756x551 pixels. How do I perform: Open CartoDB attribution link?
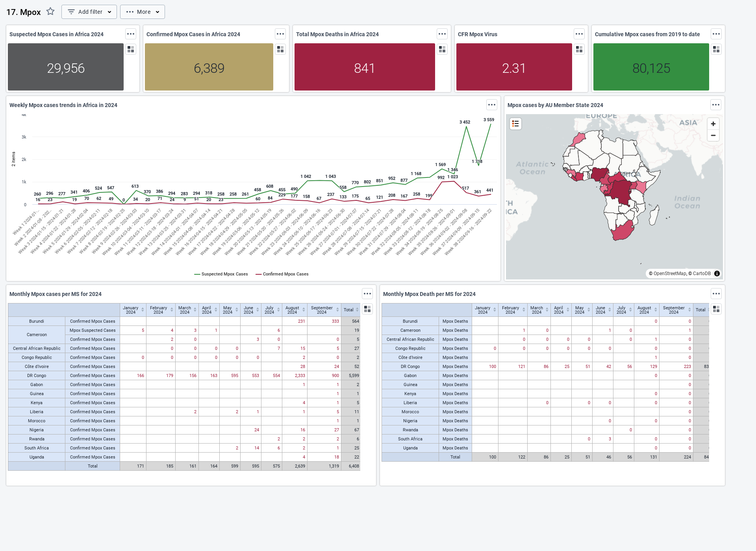(702, 274)
